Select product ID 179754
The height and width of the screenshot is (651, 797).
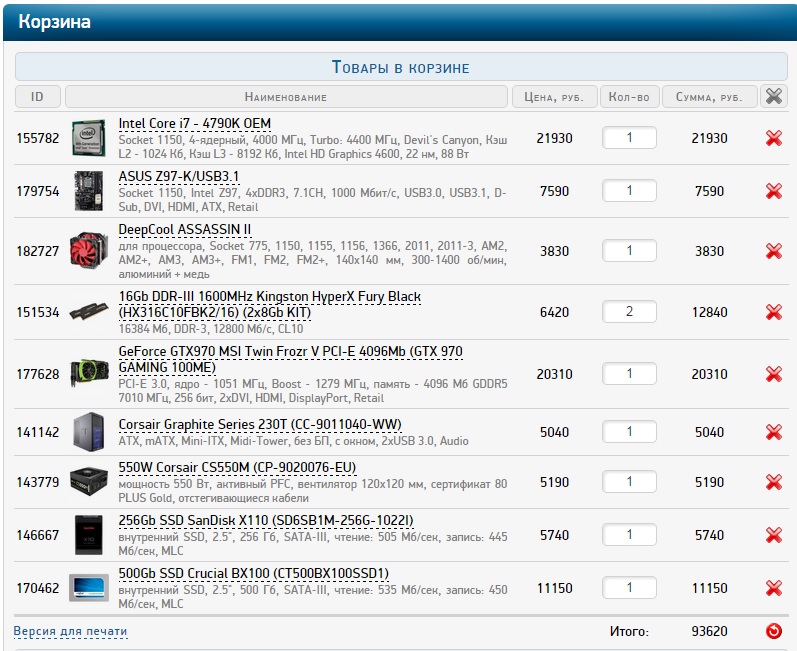pos(38,191)
